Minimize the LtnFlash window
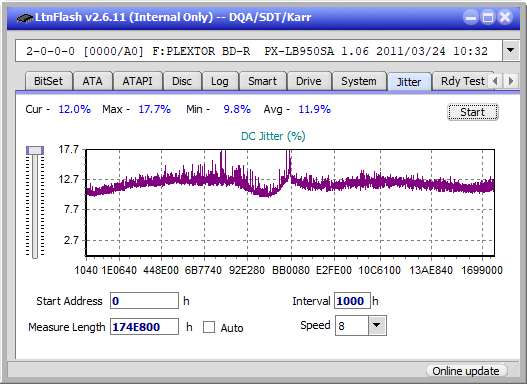This screenshot has height=384, width=527. [471, 17]
